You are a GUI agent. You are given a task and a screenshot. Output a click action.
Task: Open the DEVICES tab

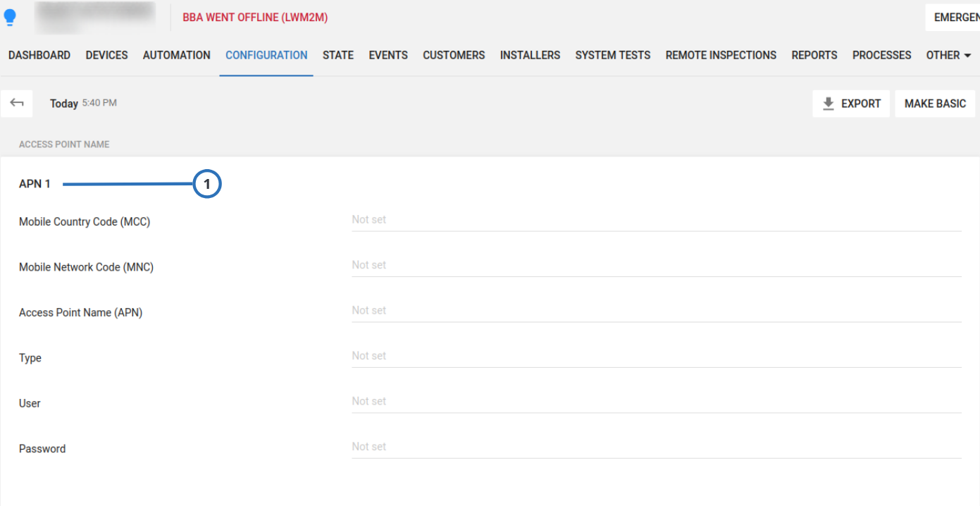(x=106, y=55)
